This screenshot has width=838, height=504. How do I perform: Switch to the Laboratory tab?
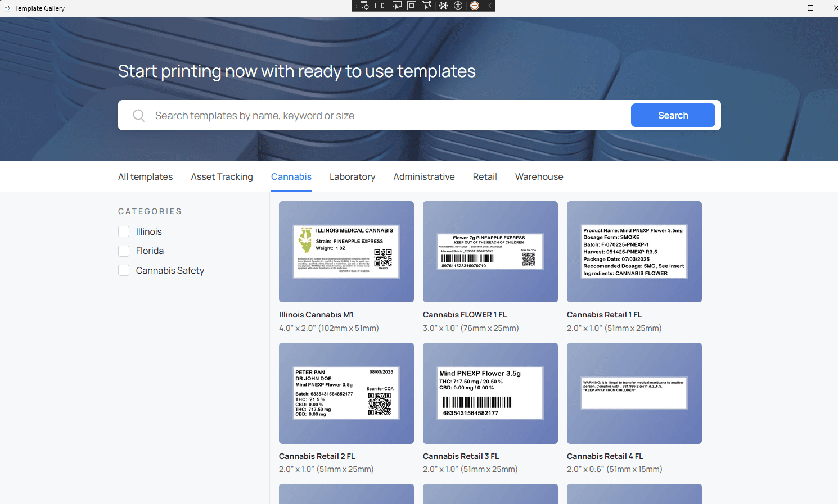352,176
